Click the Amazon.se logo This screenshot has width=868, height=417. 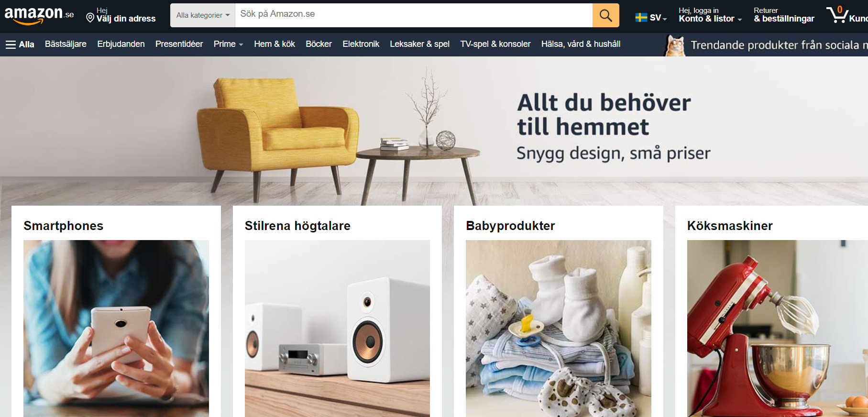pyautogui.click(x=39, y=15)
